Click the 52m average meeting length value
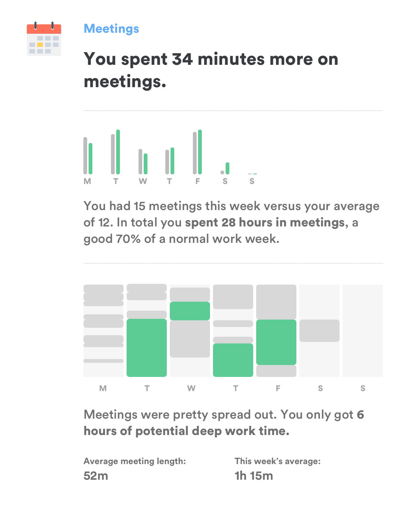Viewport: 420px width, 514px height. pos(96,476)
